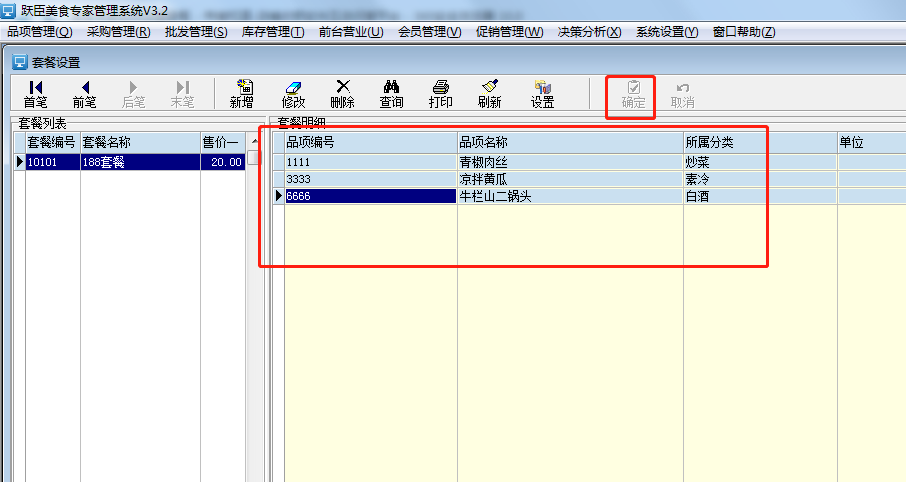Jump to first record with 首笔 icon
The image size is (906, 482).
point(35,94)
